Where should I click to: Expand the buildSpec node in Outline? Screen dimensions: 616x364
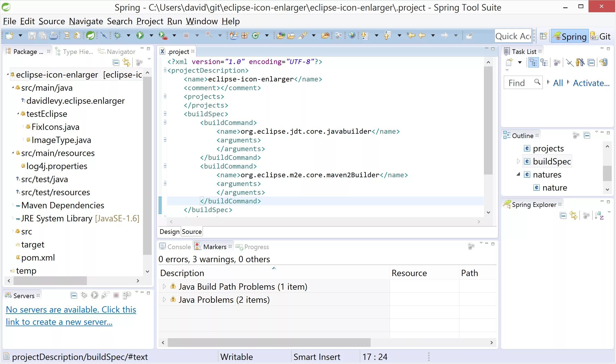[518, 161]
